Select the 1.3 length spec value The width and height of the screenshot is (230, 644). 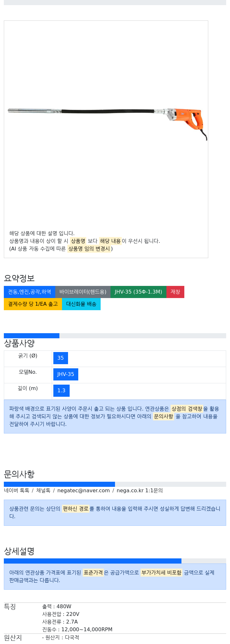[x=61, y=391]
